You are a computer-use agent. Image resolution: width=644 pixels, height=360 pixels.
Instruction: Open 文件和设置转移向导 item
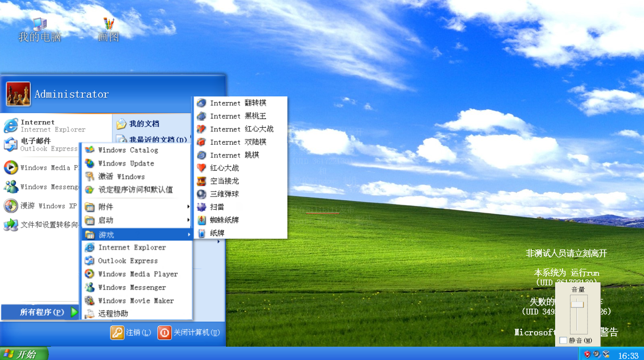(40, 225)
